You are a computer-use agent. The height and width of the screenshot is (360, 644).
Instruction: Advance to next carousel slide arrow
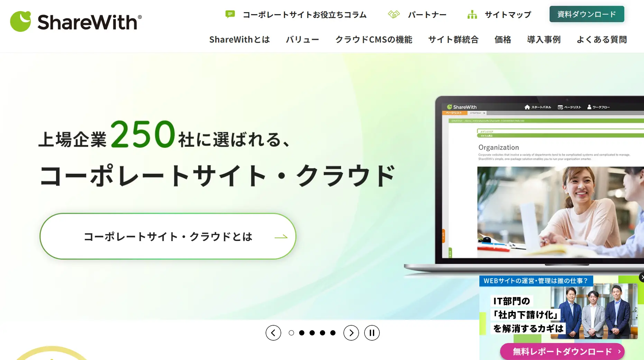coord(351,333)
